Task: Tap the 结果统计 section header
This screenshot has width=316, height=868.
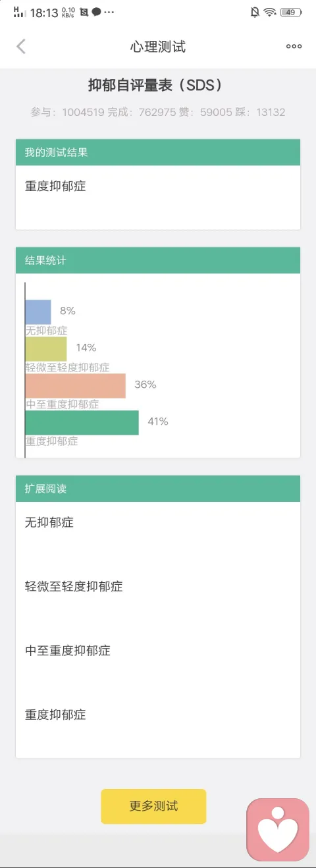Action: 158,260
